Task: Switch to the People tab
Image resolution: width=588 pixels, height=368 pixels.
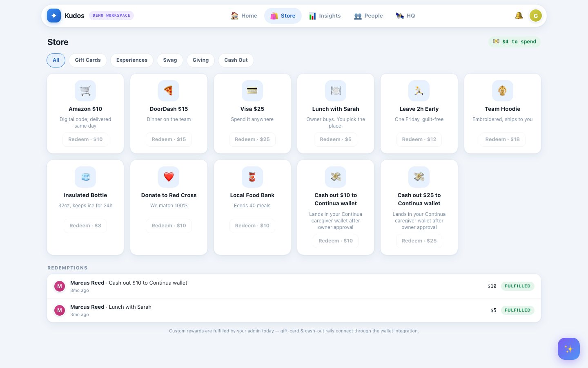Action: [x=368, y=16]
